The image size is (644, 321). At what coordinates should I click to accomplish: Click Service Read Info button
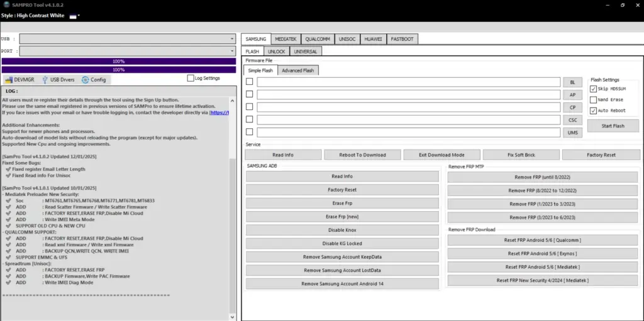click(283, 155)
